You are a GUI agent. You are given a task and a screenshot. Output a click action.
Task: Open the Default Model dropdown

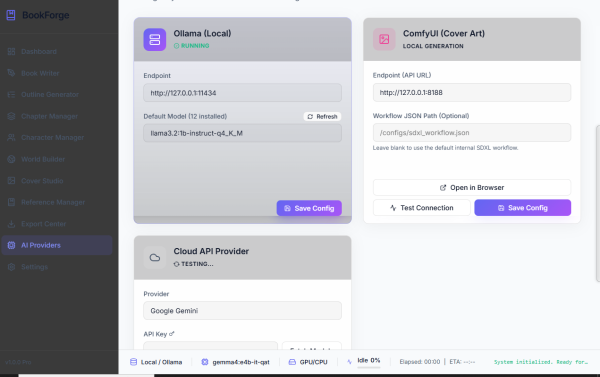tap(243, 133)
